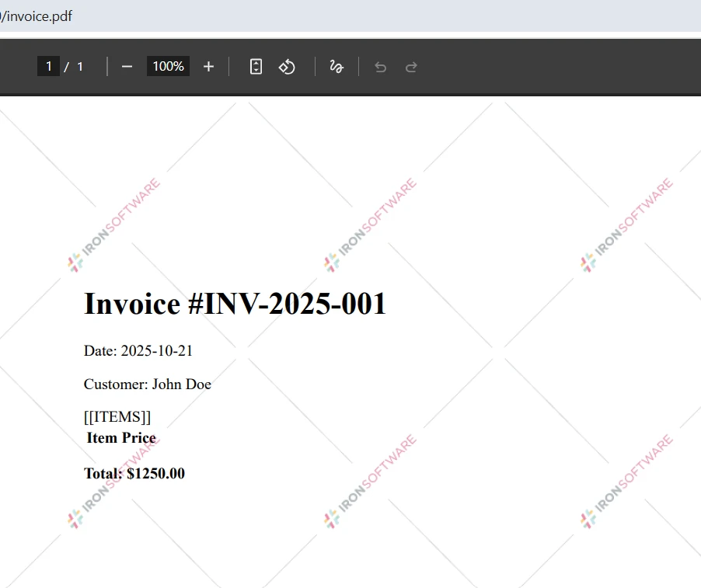Select the Total: $1250.00 amount
Viewport: 701px width, 588px height.
coord(134,473)
